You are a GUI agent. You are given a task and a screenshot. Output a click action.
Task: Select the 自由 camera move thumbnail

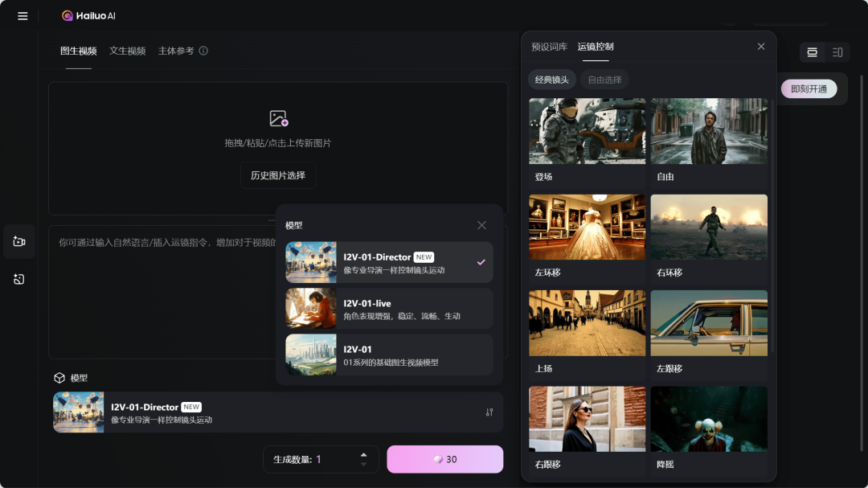pos(709,131)
